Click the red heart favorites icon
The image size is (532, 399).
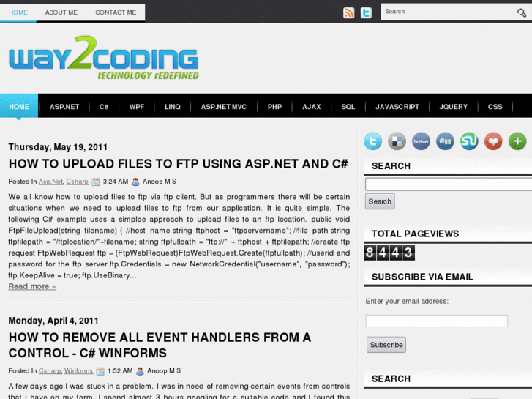click(x=493, y=141)
